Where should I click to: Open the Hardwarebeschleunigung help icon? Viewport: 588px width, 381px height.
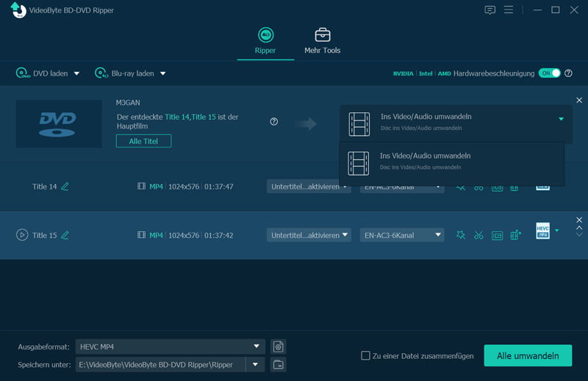click(568, 73)
